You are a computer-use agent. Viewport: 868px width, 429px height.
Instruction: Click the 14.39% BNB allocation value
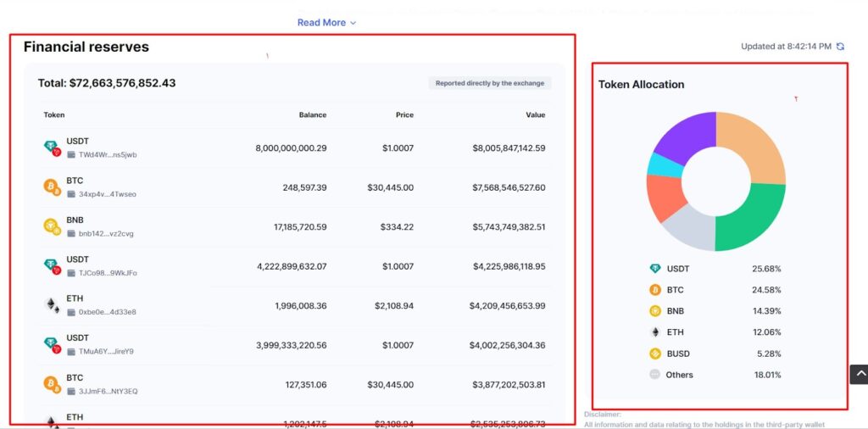[766, 311]
